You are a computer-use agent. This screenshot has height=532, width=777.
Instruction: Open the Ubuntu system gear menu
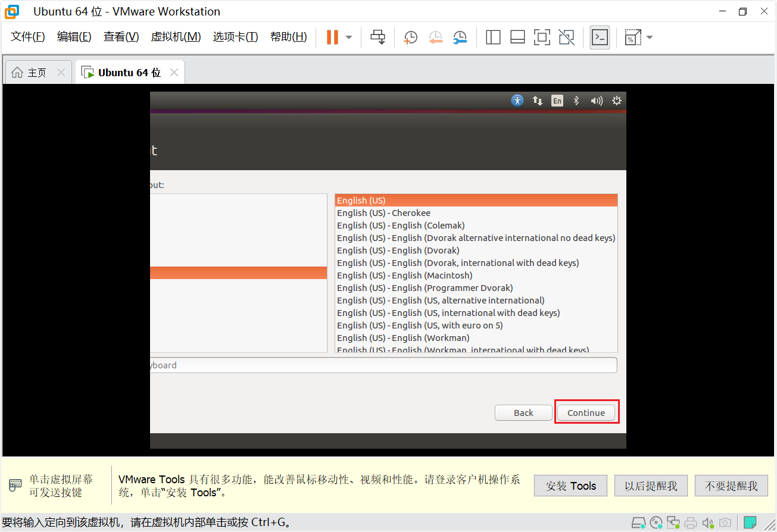click(617, 101)
